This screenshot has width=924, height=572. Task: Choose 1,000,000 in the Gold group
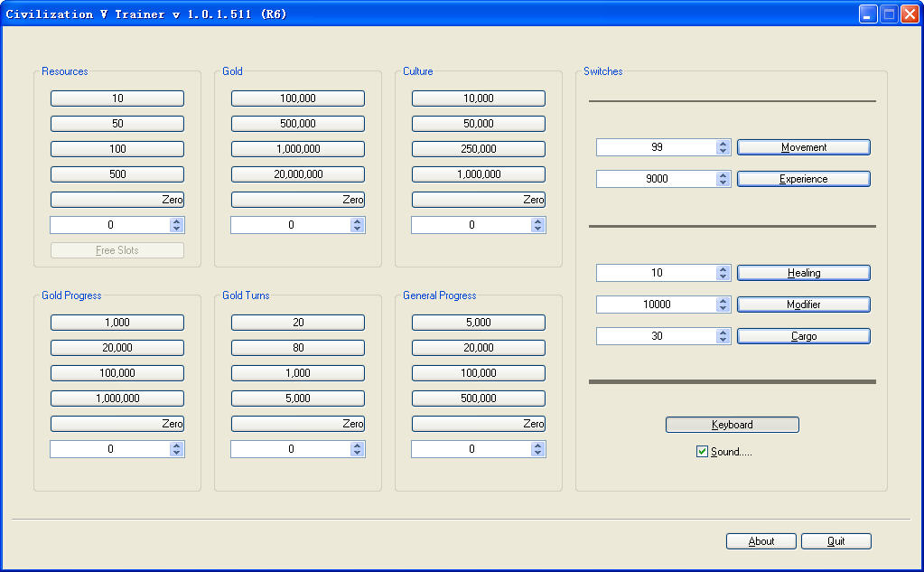[298, 149]
